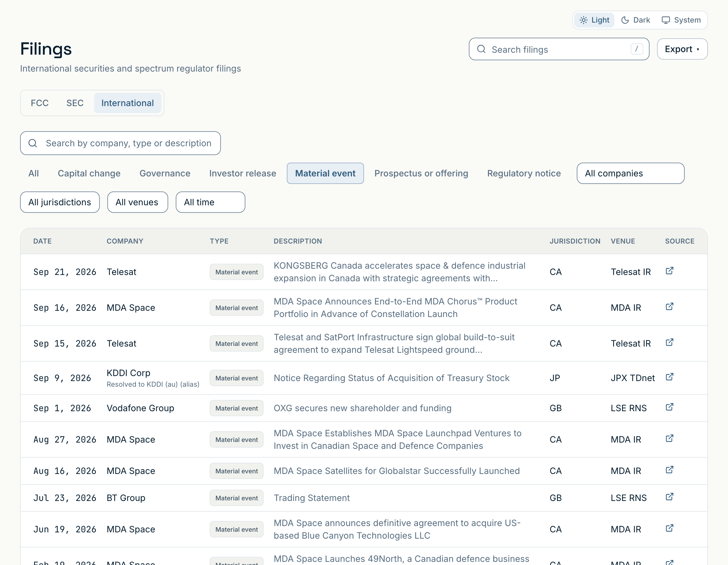Filter by Investor release type
The image size is (728, 565).
coord(243,174)
